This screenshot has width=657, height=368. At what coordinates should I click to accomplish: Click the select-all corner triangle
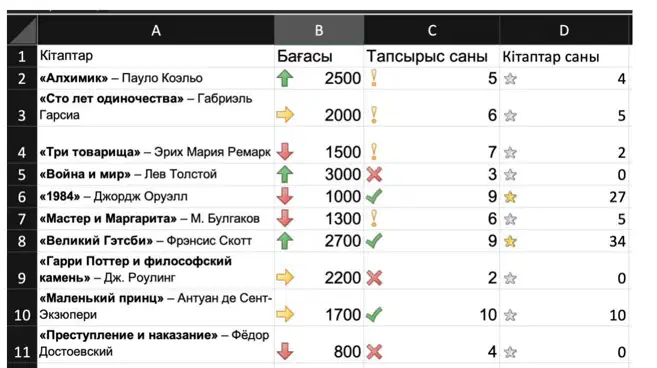[x=22, y=30]
